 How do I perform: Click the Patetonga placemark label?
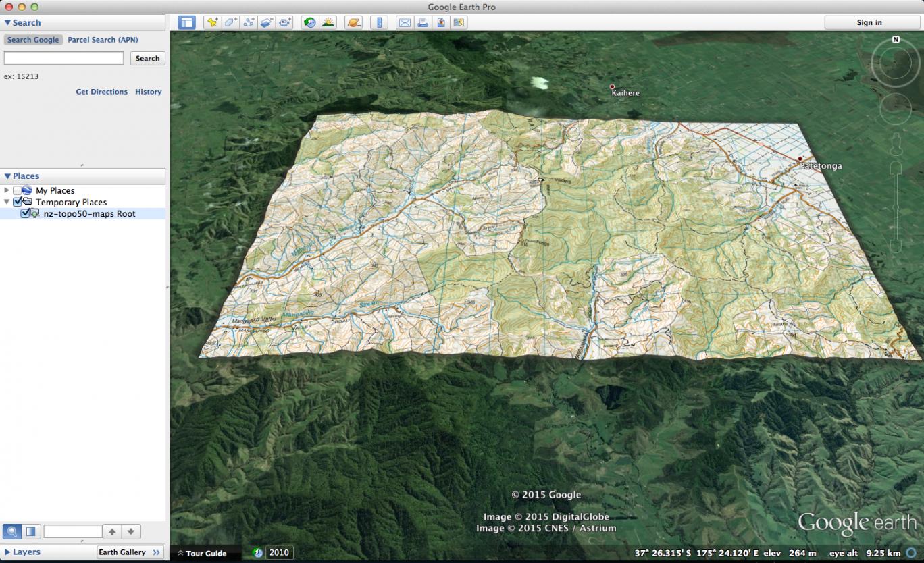tap(821, 166)
